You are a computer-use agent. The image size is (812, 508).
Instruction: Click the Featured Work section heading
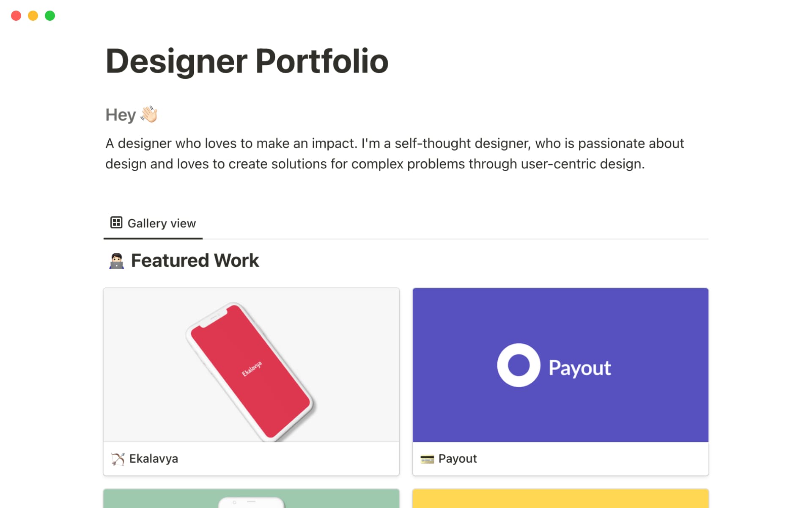(195, 260)
